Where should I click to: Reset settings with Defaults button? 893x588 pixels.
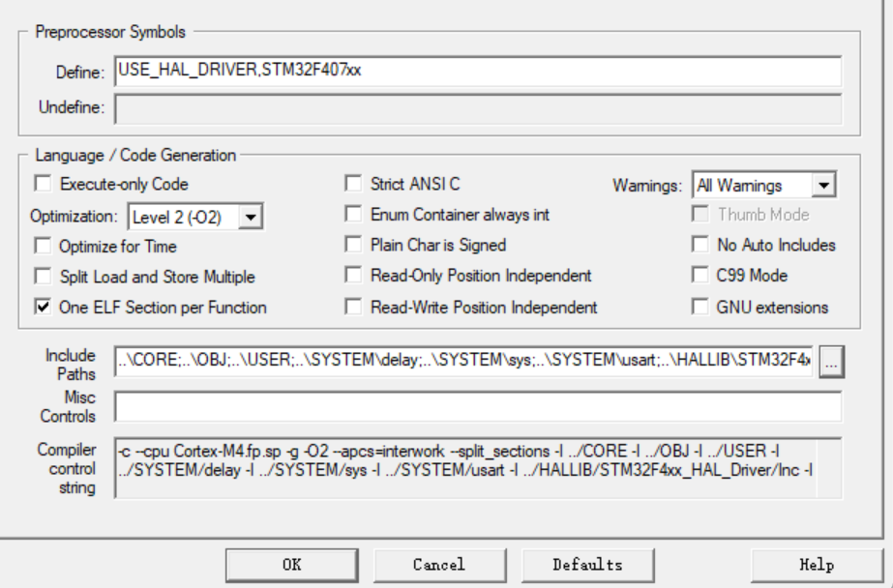587,564
